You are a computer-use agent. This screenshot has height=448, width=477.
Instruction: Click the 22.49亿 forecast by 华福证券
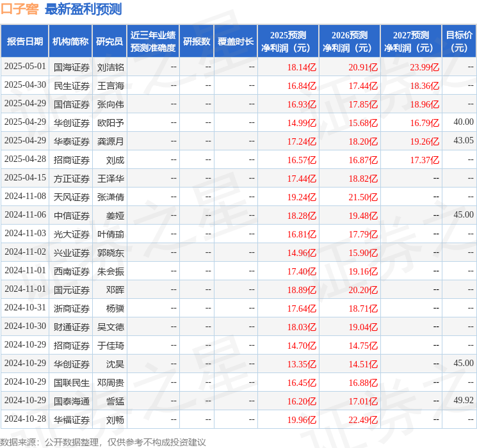(x=363, y=419)
